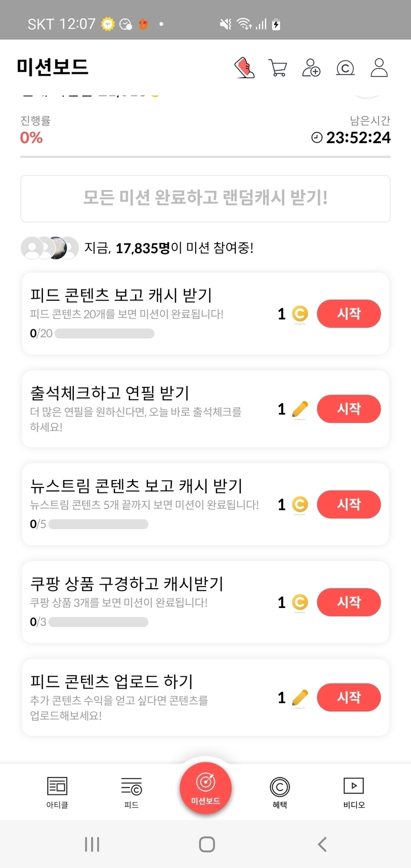Viewport: 411px width, 868px height.
Task: Open the shopping cart
Action: click(x=277, y=68)
